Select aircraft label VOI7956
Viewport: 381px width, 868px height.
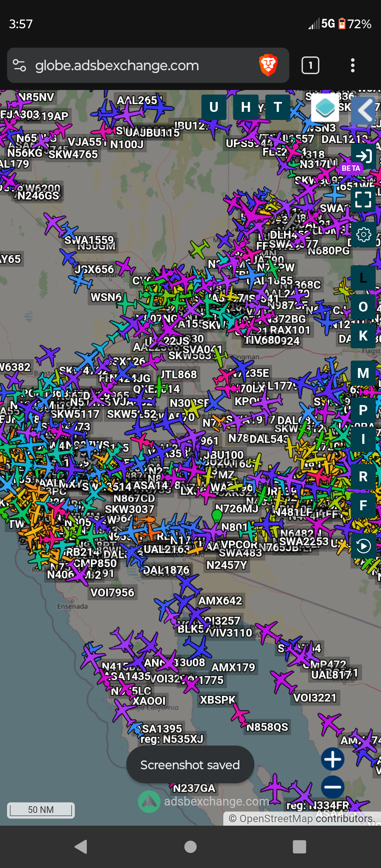coord(113,592)
